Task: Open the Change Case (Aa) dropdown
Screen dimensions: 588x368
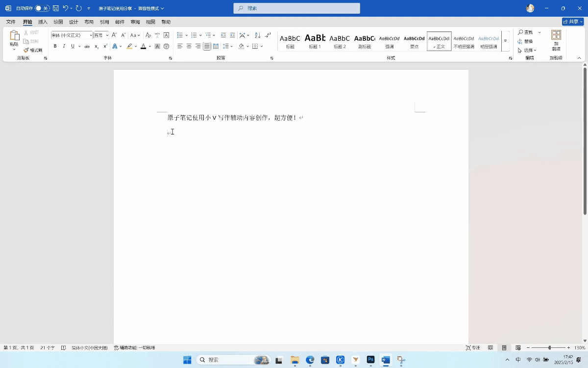Action: [x=135, y=35]
